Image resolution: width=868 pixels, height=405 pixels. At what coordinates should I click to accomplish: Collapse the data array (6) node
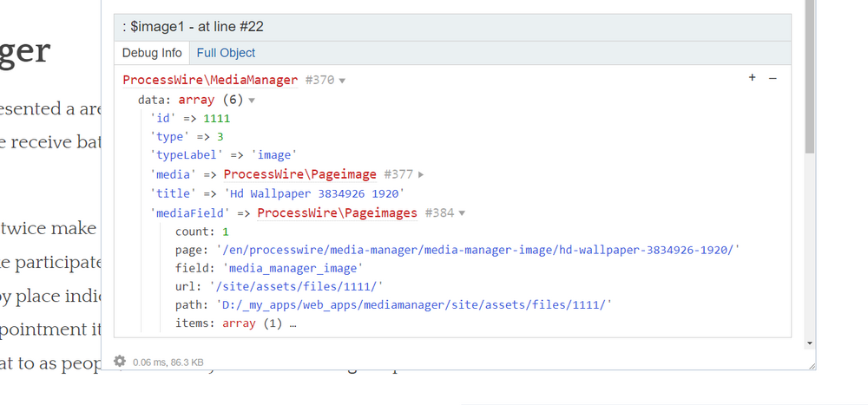click(x=252, y=101)
